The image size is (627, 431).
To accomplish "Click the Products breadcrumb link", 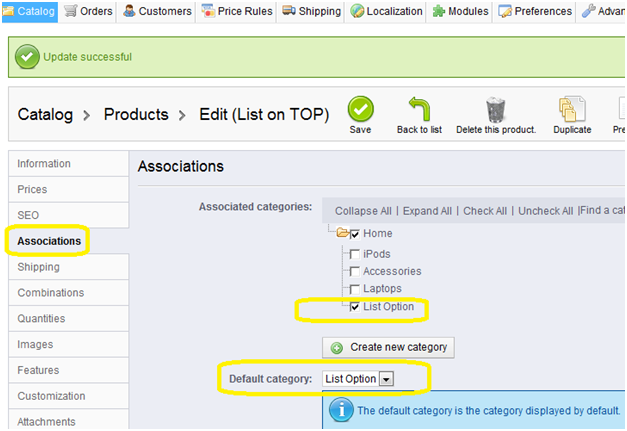I will pyautogui.click(x=136, y=114).
